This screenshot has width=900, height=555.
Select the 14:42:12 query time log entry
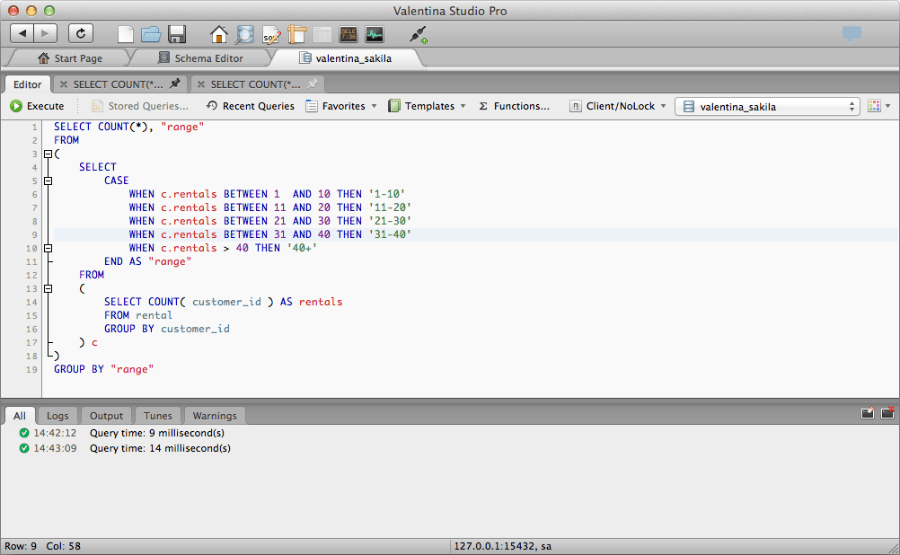(x=122, y=433)
